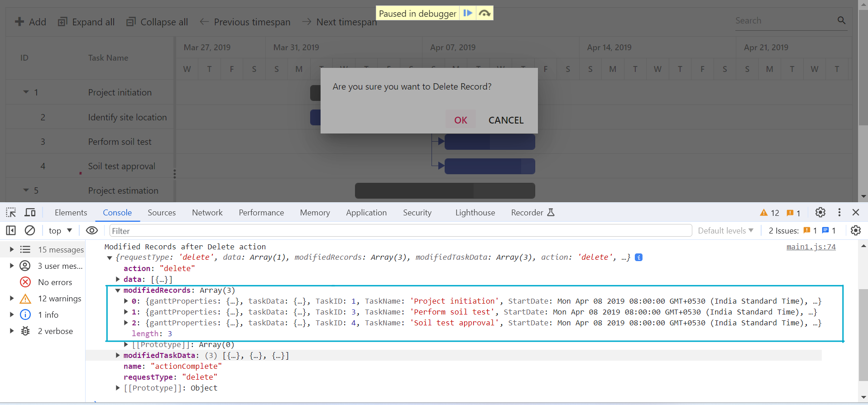Image resolution: width=868 pixels, height=405 pixels.
Task: Show or hide the console sidebar
Action: tap(11, 231)
